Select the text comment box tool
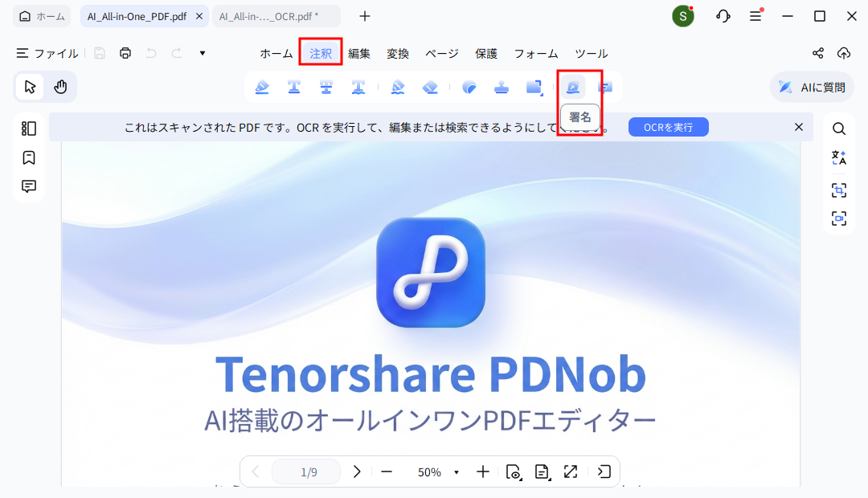This screenshot has width=868, height=498. pos(606,87)
